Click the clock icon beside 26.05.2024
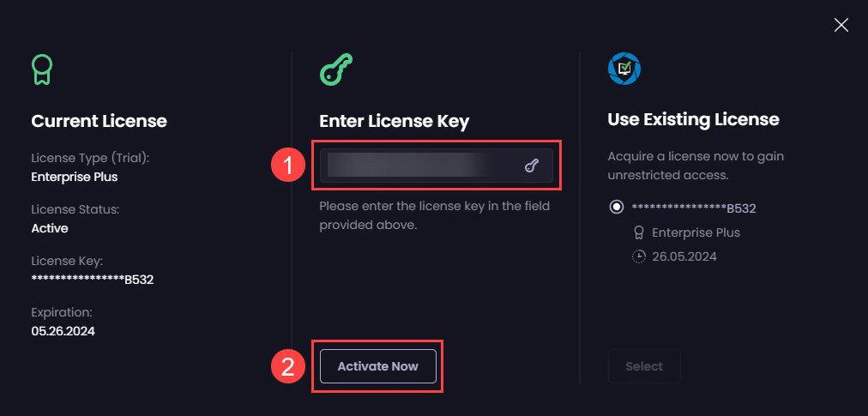868x416 pixels. click(x=638, y=256)
